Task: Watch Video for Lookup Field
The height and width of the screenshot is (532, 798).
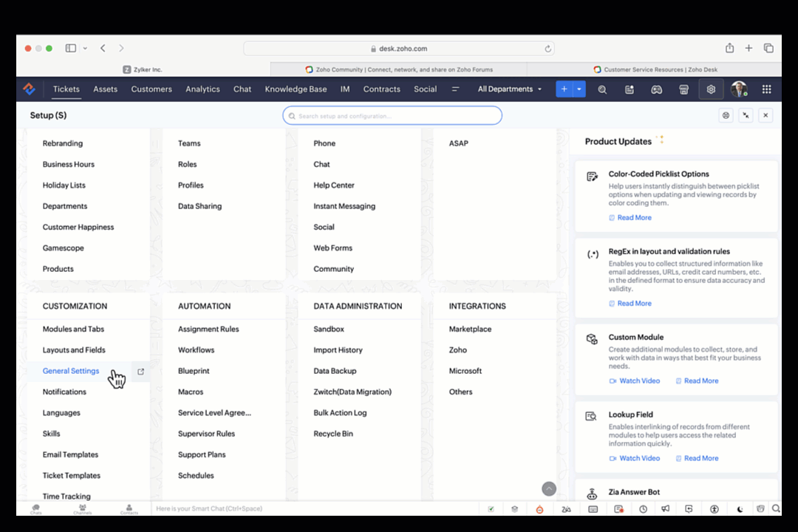Action: [635, 458]
